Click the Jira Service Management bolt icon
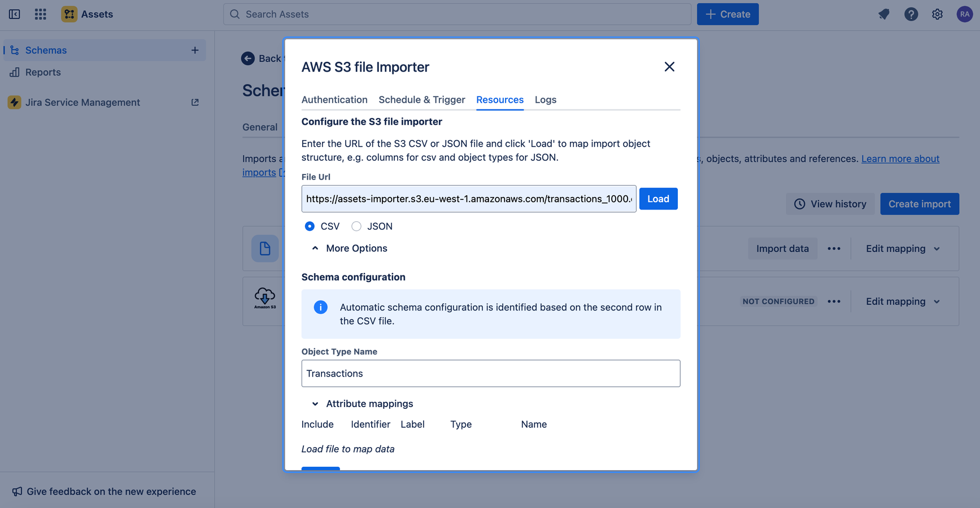Image resolution: width=980 pixels, height=508 pixels. (x=14, y=102)
